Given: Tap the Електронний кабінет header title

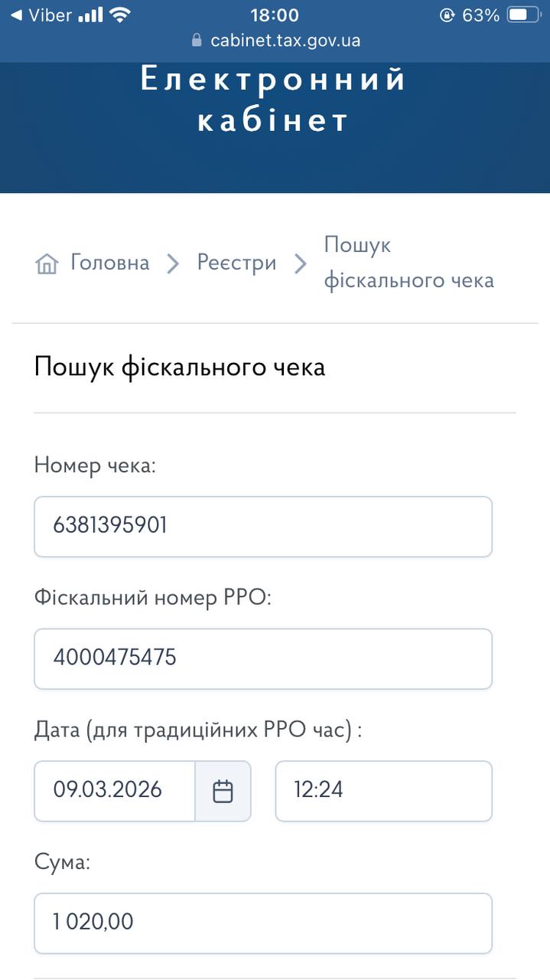Looking at the screenshot, I should (x=273, y=100).
